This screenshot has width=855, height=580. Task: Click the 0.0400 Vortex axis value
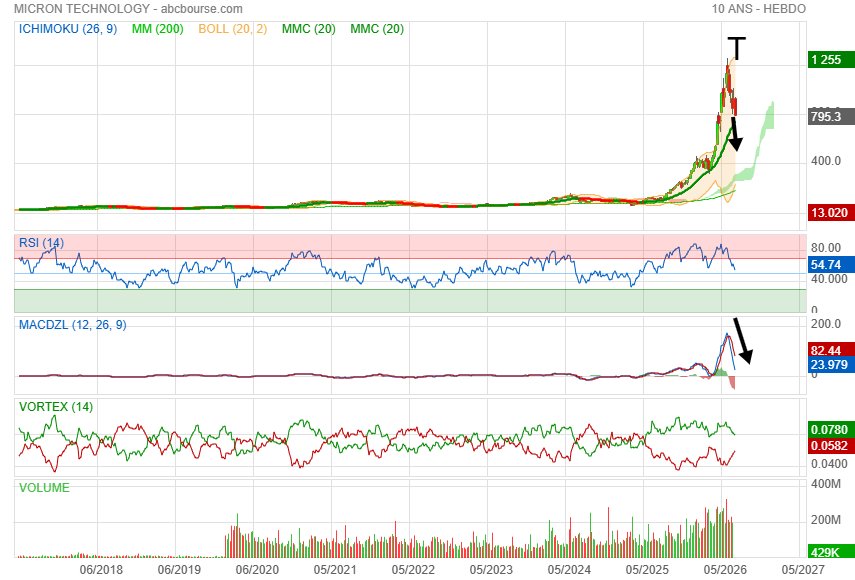click(829, 464)
